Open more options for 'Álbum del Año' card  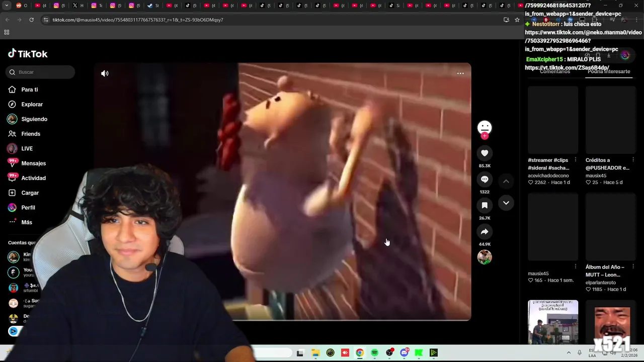pos(633,267)
